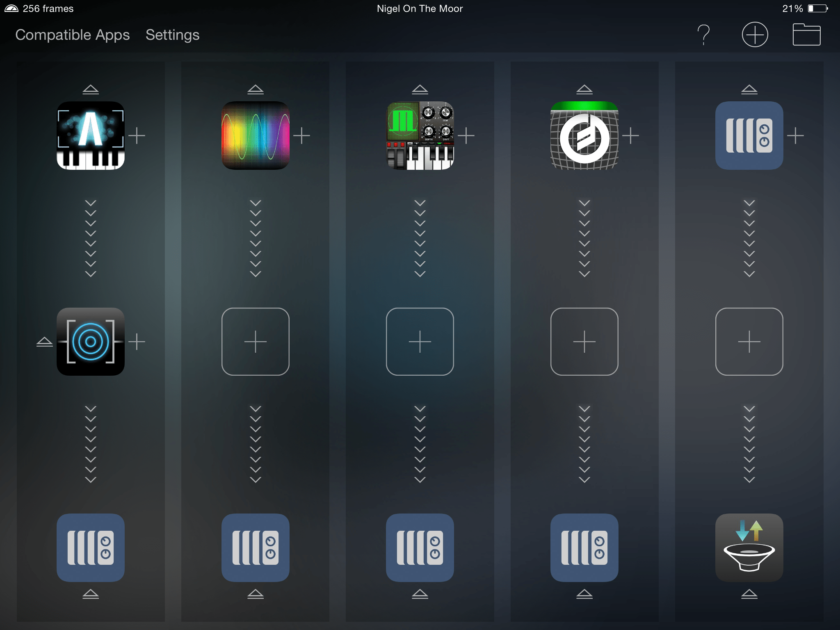Open the saved sessions folder

pyautogui.click(x=806, y=34)
